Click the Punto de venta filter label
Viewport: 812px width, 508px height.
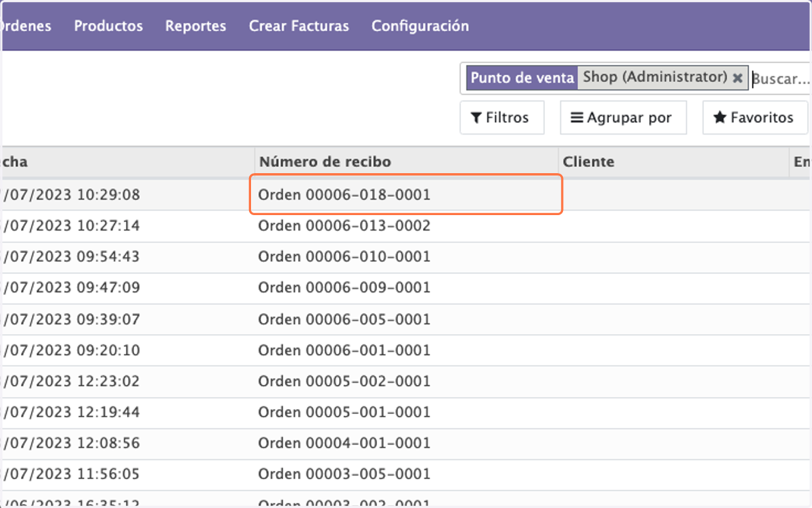pos(522,78)
